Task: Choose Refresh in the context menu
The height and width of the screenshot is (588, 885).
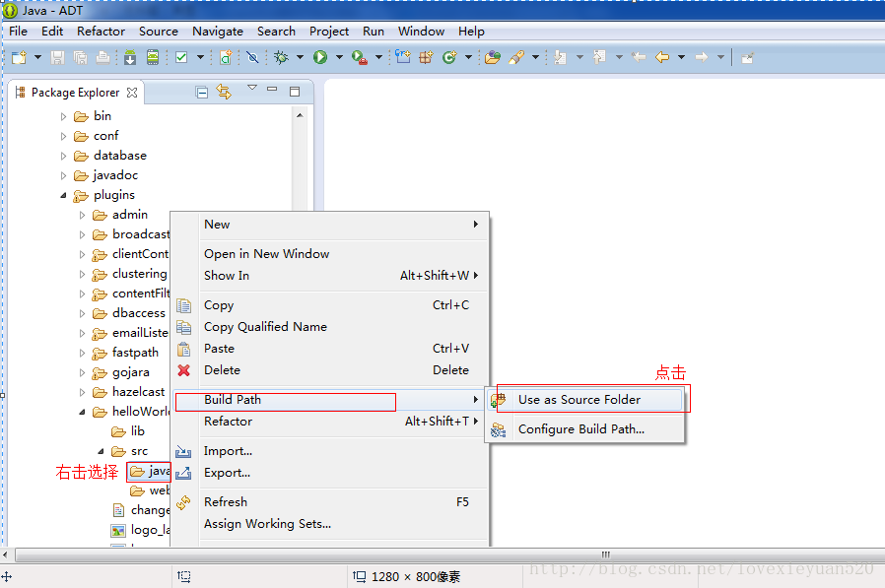Action: [x=329, y=501]
